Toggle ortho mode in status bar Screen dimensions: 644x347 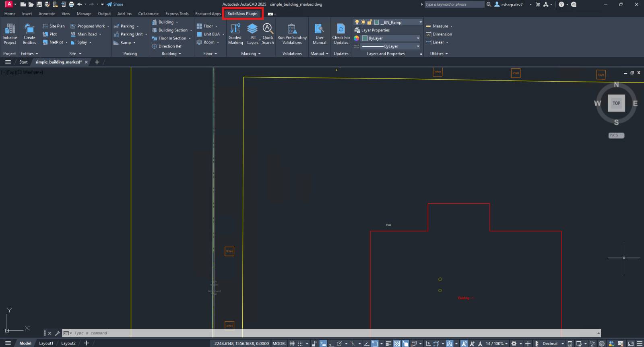331,343
